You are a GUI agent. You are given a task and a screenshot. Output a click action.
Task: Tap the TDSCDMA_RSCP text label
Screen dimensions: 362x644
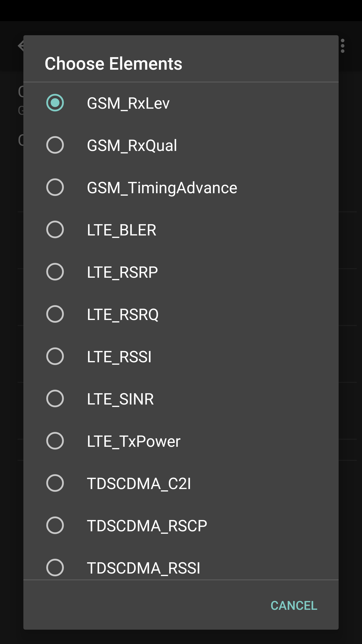tap(147, 526)
